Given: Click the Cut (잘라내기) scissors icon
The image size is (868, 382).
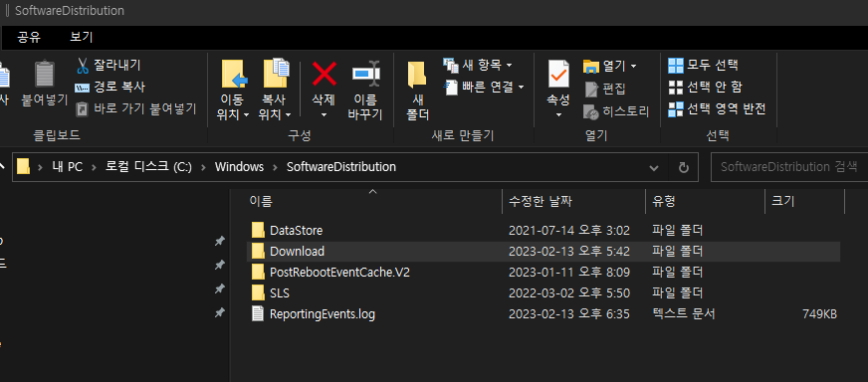Looking at the screenshot, I should point(83,66).
